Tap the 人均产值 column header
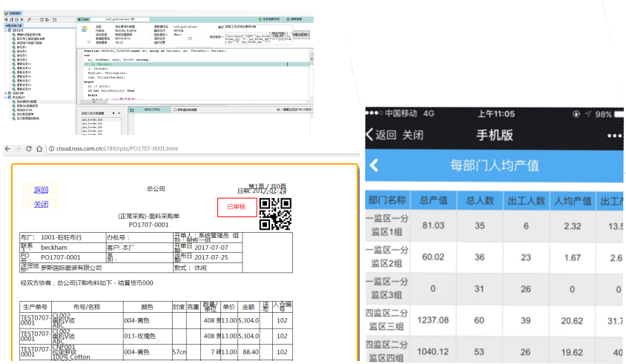This screenshot has height=364, width=626. pos(573,201)
